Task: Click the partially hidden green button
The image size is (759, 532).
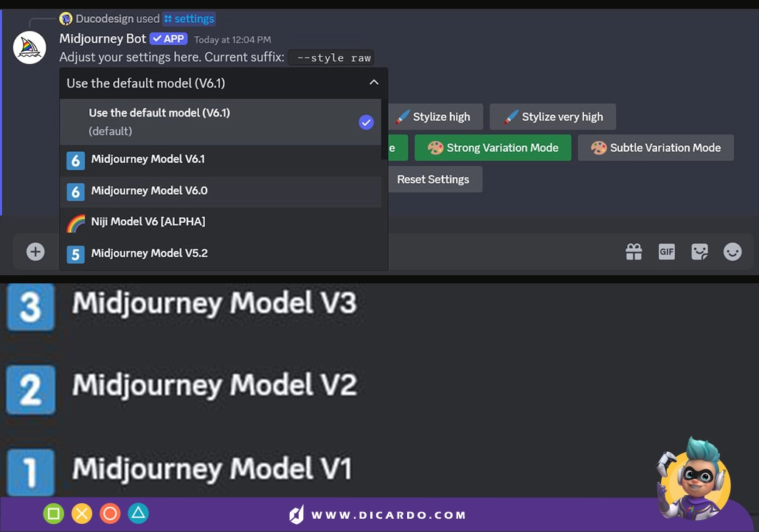Action: click(398, 148)
